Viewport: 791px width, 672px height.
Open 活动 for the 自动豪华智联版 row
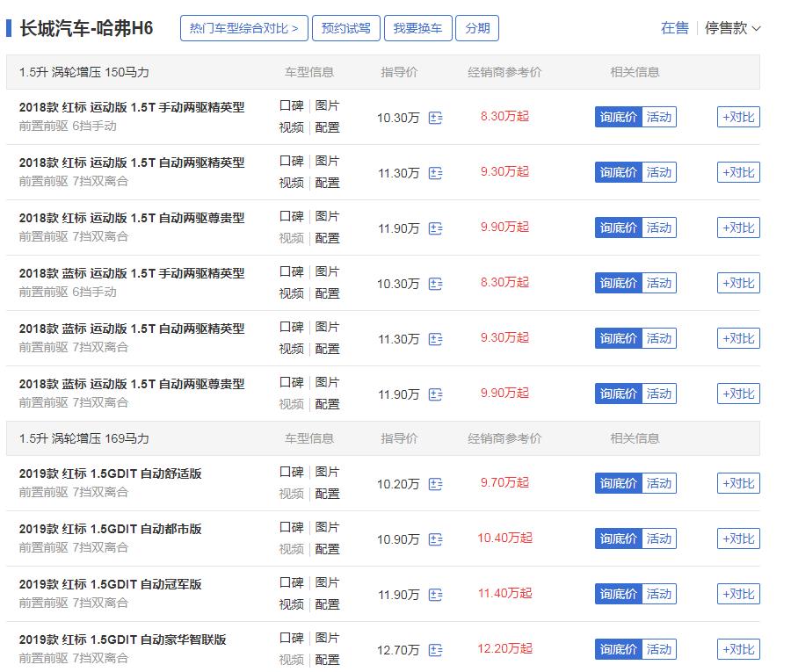[x=657, y=650]
